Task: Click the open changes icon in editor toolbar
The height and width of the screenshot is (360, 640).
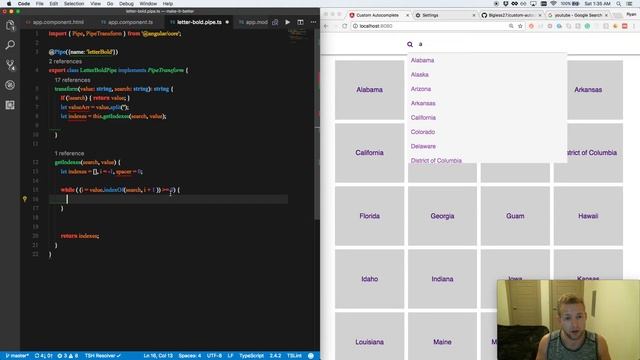Action: (x=275, y=22)
